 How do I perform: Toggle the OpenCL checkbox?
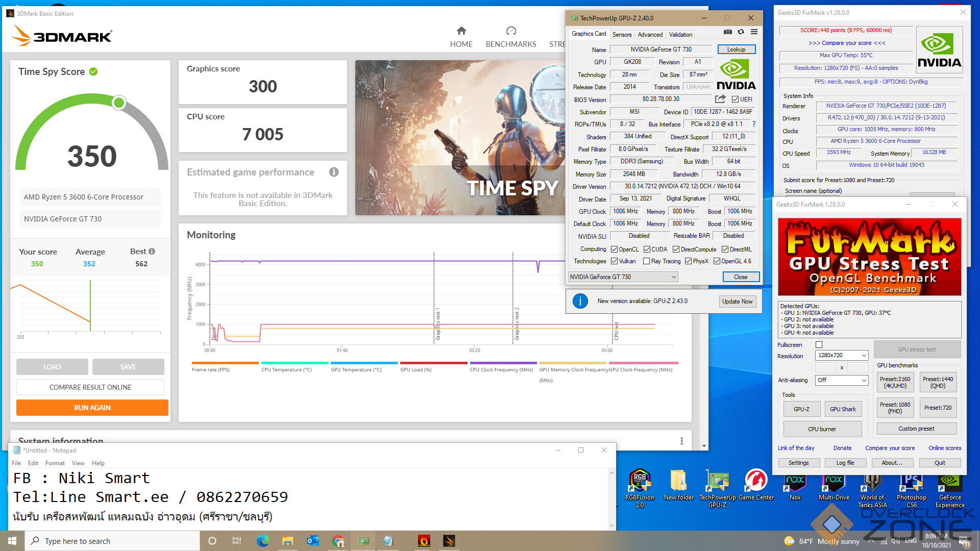coord(614,249)
